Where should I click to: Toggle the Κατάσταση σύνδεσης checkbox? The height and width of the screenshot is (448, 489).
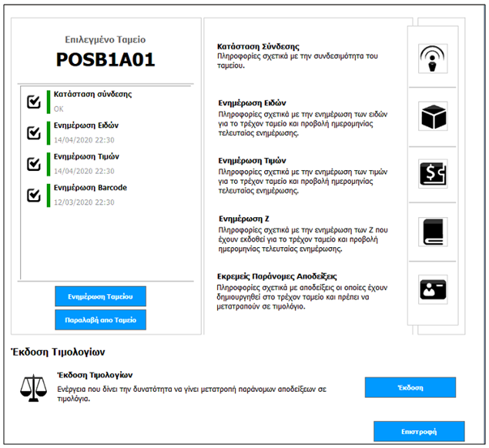[34, 102]
